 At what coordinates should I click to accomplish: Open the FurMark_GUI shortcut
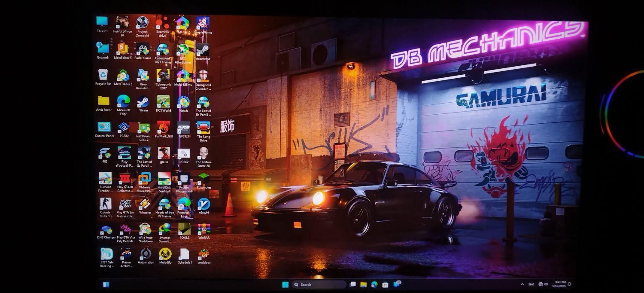164,130
